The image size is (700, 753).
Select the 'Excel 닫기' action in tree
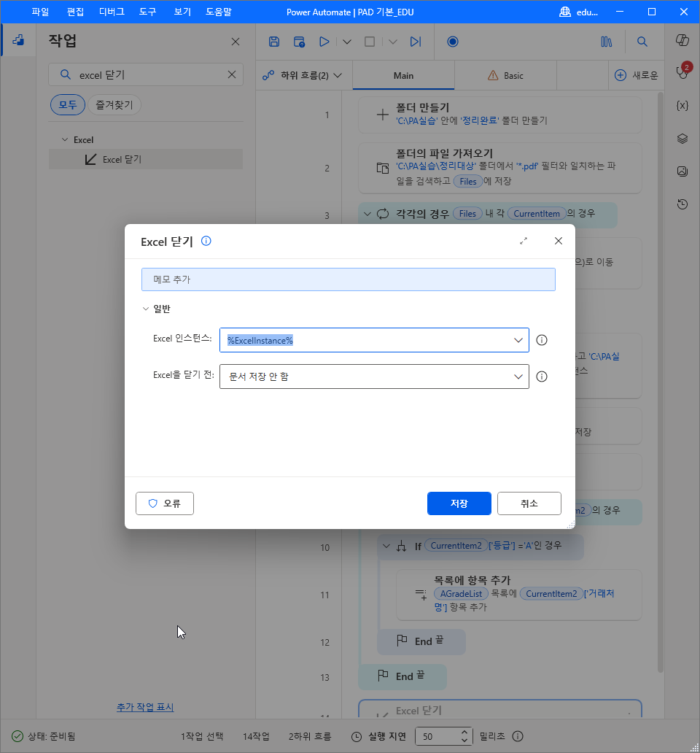146,160
